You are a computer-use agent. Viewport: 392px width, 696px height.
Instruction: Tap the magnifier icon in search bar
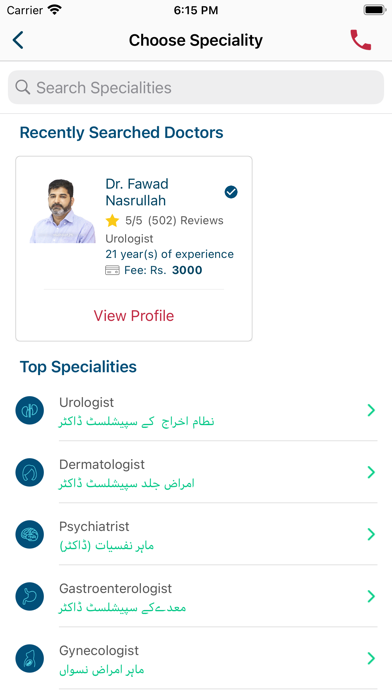click(x=23, y=87)
